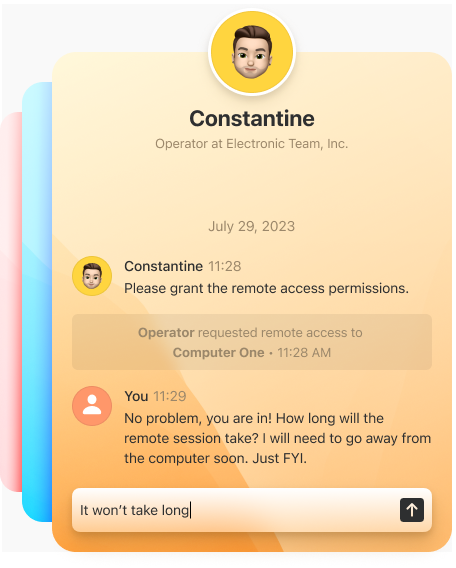
Task: Click the 11:28 AM notification time
Action: 304,352
